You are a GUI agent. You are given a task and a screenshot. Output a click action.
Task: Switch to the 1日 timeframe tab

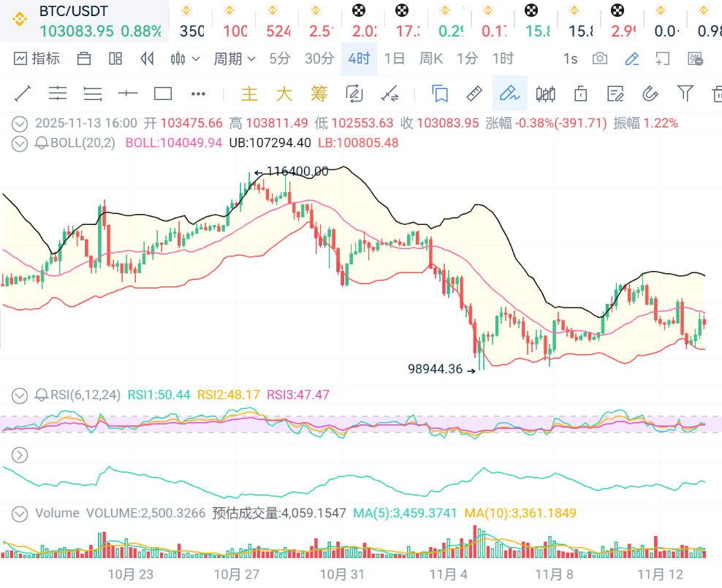[x=395, y=58]
